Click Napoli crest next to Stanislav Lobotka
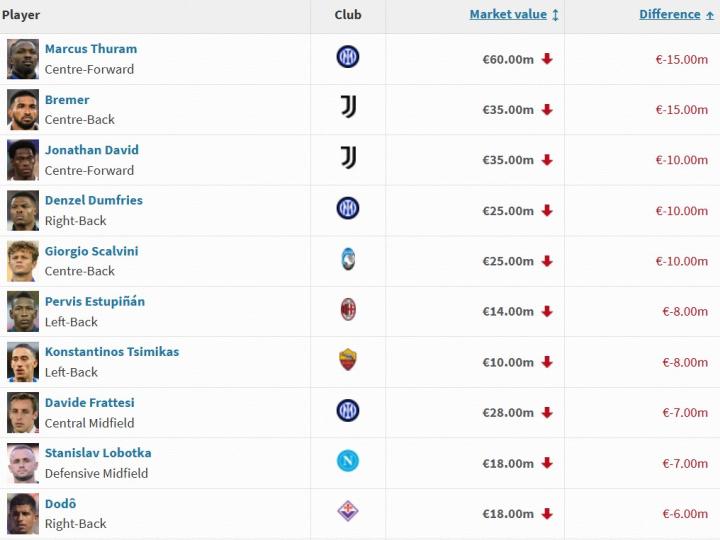Screen dimensions: 720x540 point(348,462)
